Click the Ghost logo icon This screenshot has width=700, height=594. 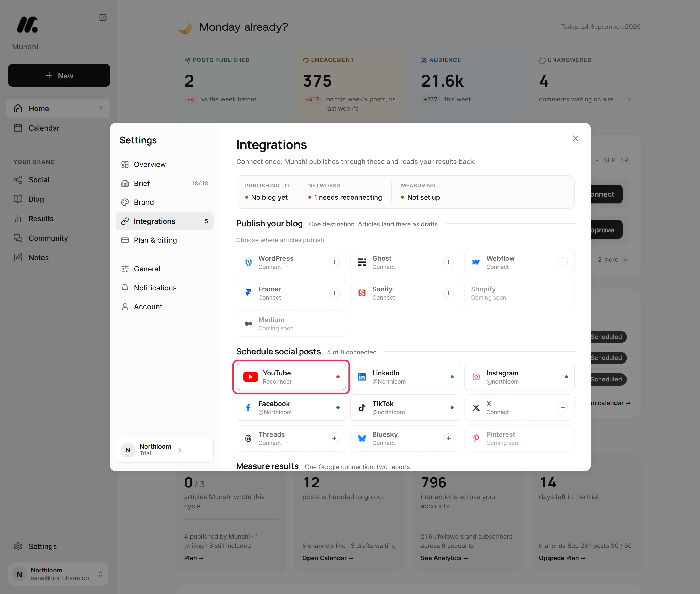pos(362,262)
